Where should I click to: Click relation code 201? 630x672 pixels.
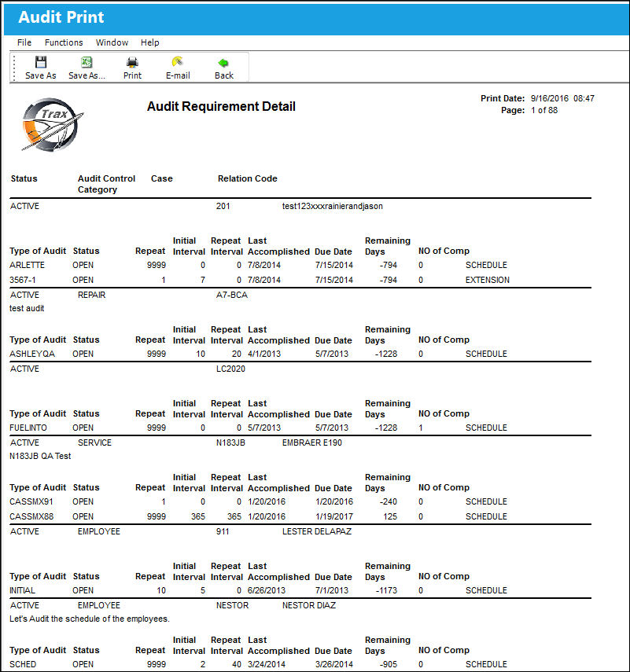coord(223,206)
